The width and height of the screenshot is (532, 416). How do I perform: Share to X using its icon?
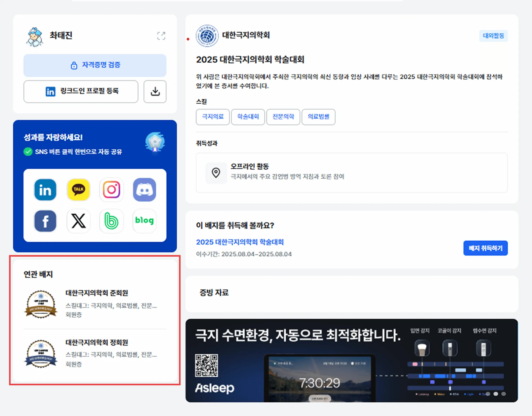[79, 221]
